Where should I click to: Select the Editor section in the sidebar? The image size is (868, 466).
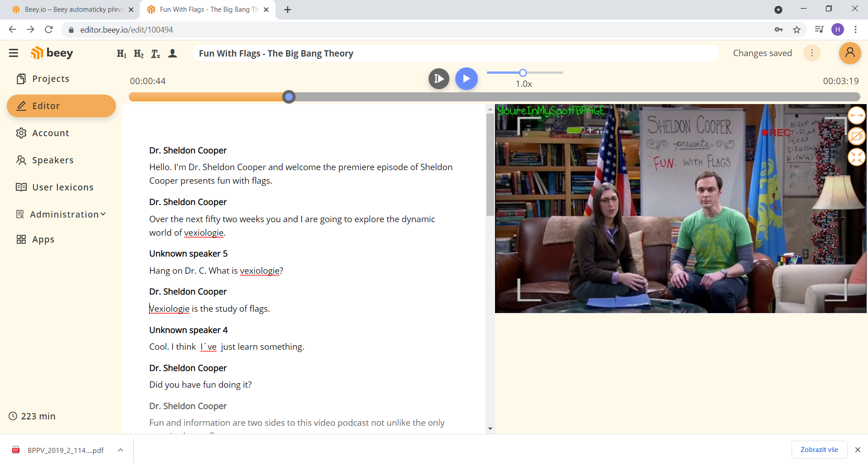pos(46,106)
